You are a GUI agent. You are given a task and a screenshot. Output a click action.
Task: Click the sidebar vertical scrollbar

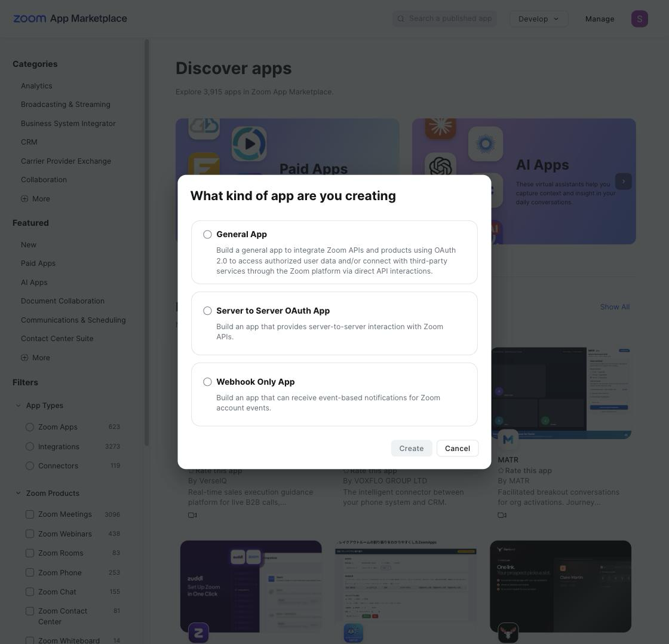[x=146, y=243]
